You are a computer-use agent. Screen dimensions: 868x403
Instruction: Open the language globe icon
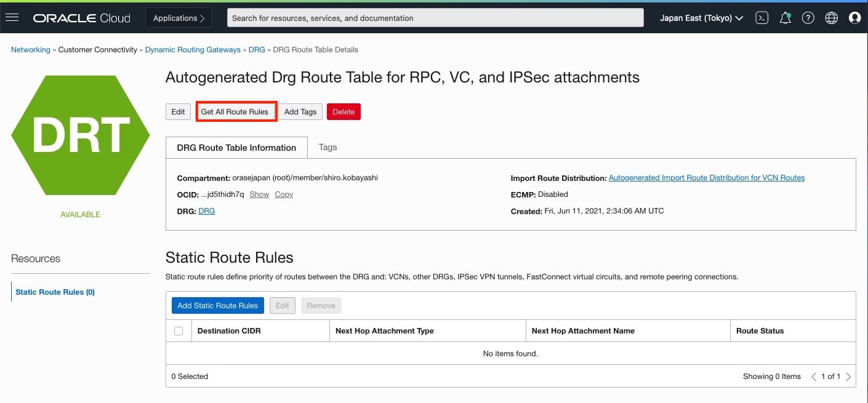coord(832,18)
